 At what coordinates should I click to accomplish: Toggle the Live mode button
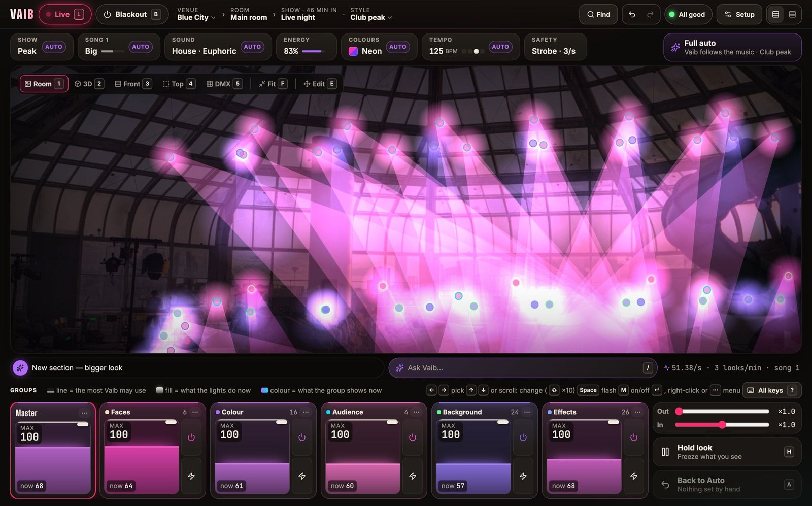point(65,14)
